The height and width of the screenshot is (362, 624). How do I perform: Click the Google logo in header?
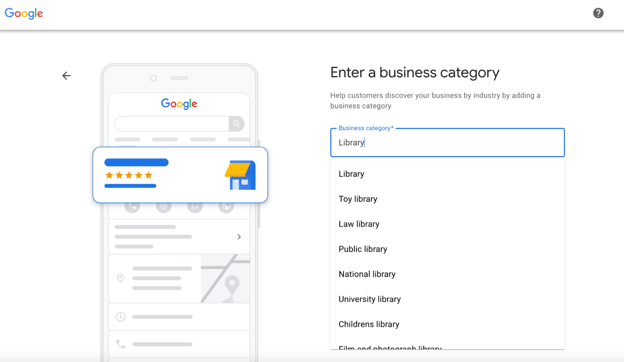coord(24,13)
